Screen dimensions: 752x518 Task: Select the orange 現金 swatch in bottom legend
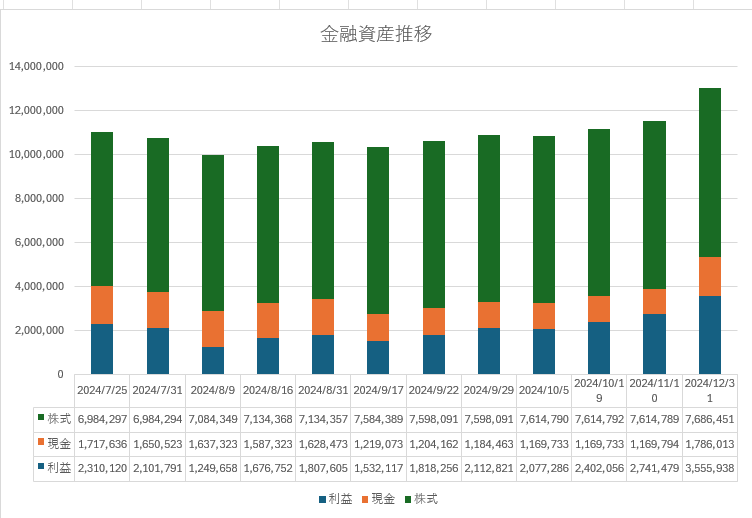(x=366, y=499)
